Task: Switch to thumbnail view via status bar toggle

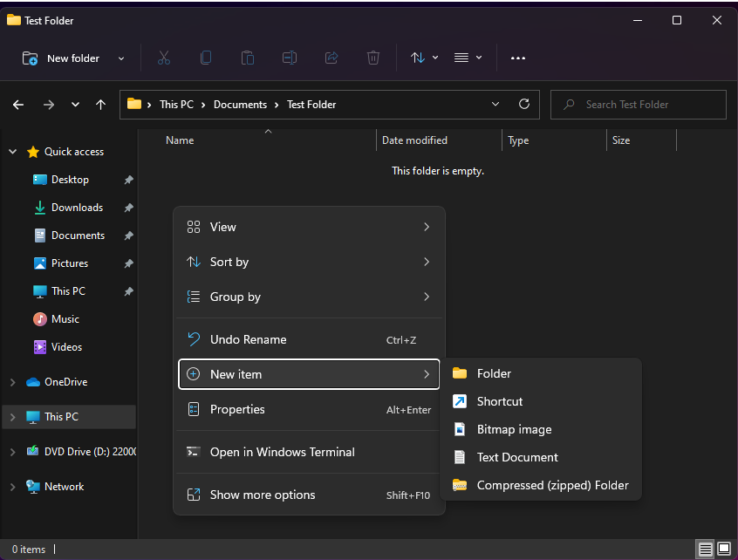Action: click(x=723, y=550)
